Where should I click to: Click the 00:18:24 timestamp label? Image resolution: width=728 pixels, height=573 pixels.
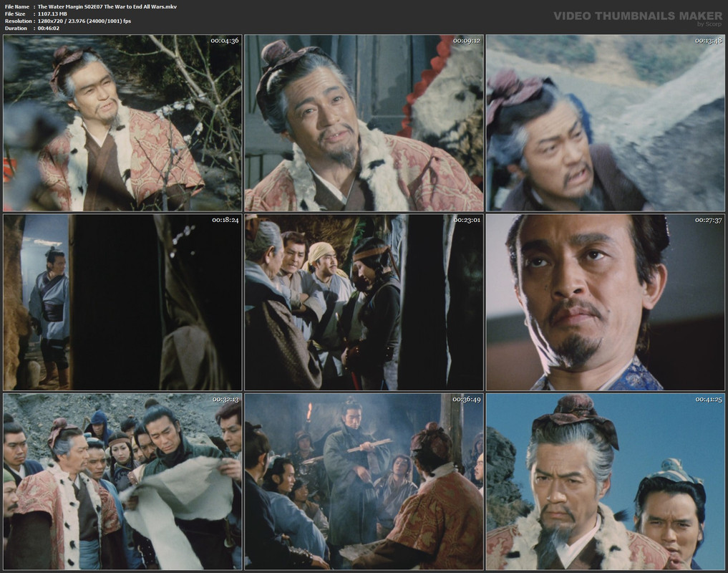225,220
